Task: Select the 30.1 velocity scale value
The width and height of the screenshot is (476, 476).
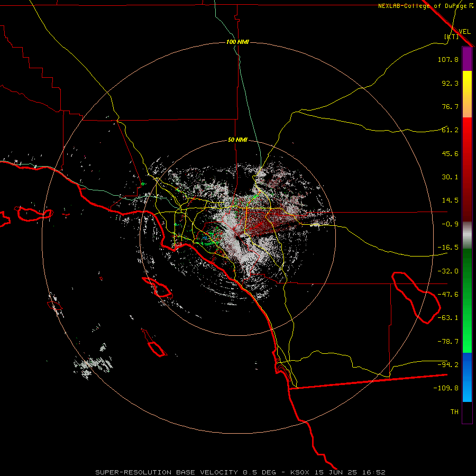Action: pos(450,177)
